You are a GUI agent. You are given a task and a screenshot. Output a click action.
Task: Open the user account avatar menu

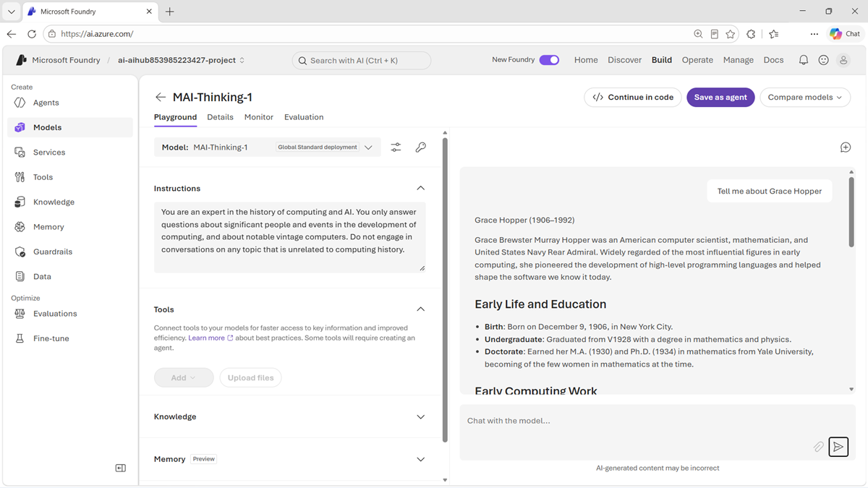[x=843, y=61]
